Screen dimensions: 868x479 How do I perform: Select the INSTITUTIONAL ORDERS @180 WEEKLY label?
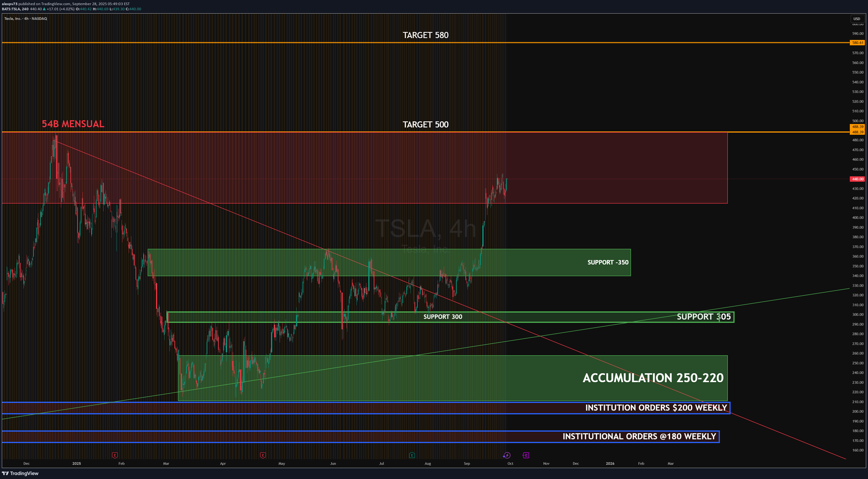click(x=639, y=437)
